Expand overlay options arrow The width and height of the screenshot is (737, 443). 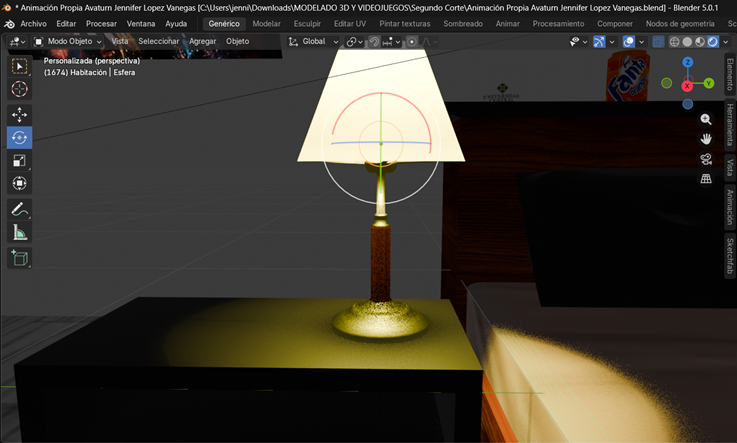click(641, 42)
